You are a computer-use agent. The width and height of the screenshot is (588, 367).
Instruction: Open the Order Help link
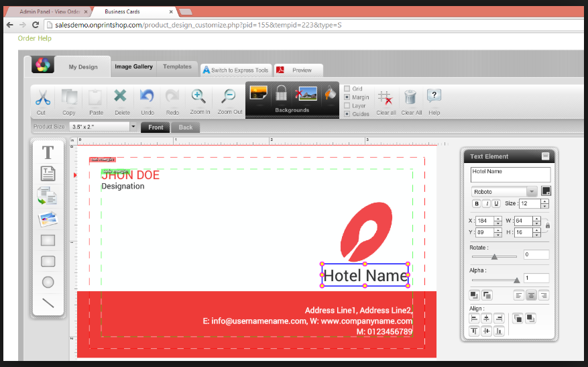tap(34, 38)
